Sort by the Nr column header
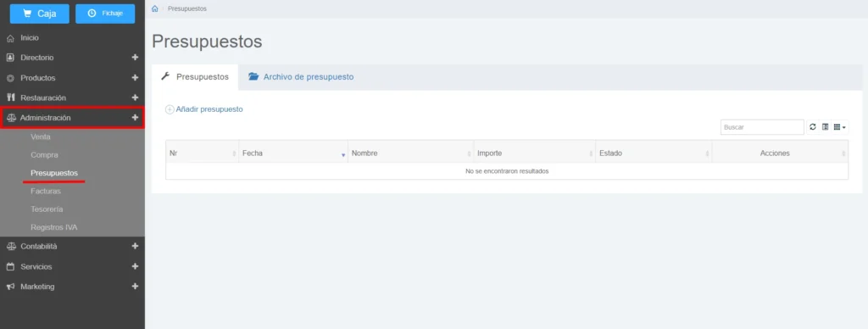The height and width of the screenshot is (329, 868). (x=202, y=153)
